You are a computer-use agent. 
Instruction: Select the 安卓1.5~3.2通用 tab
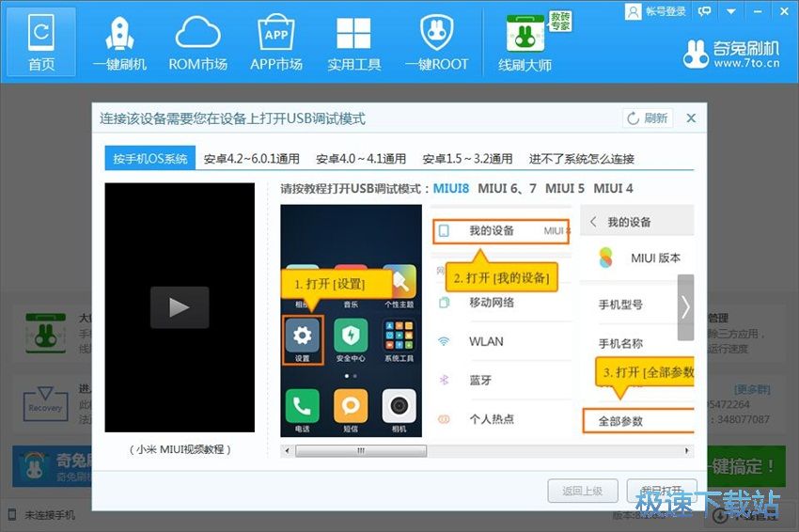467,159
